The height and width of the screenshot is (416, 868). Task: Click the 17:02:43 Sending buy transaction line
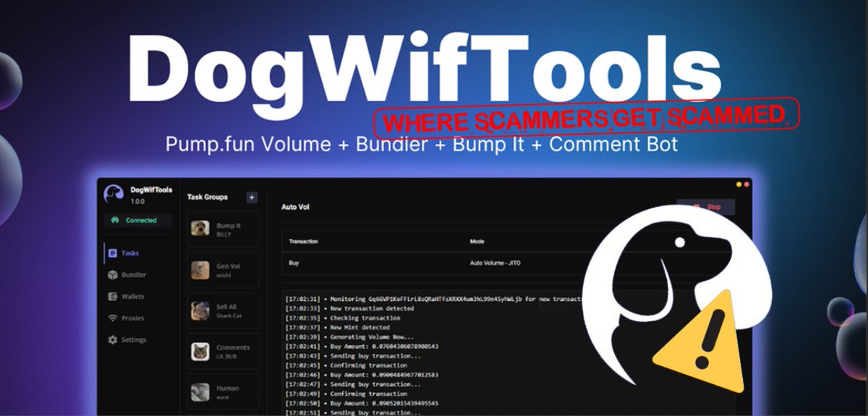click(352, 355)
